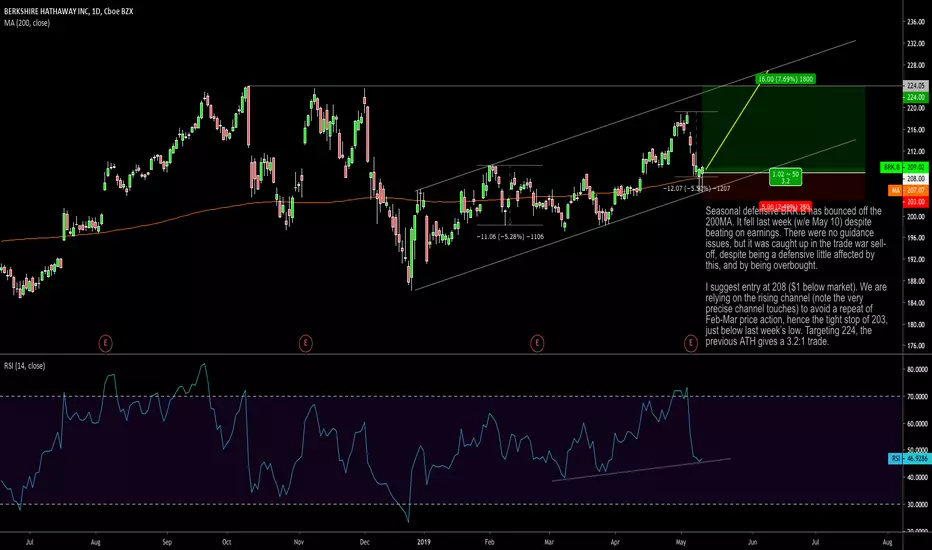Click the annotation paragraph starting 'I suggest entry at 208'
Screen dimensions: 932x550
796,314
